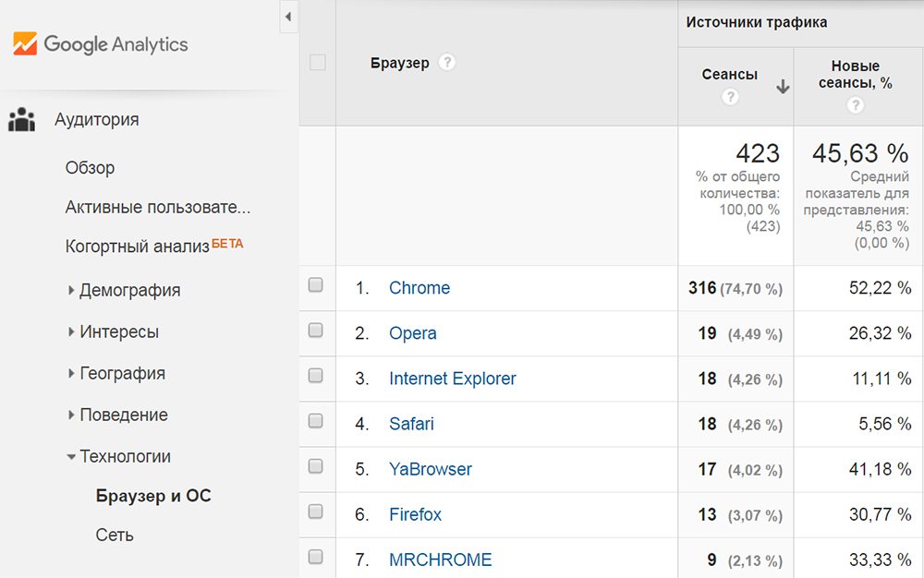
Task: Select the checkbox for Internet Explorer row
Action: [316, 377]
